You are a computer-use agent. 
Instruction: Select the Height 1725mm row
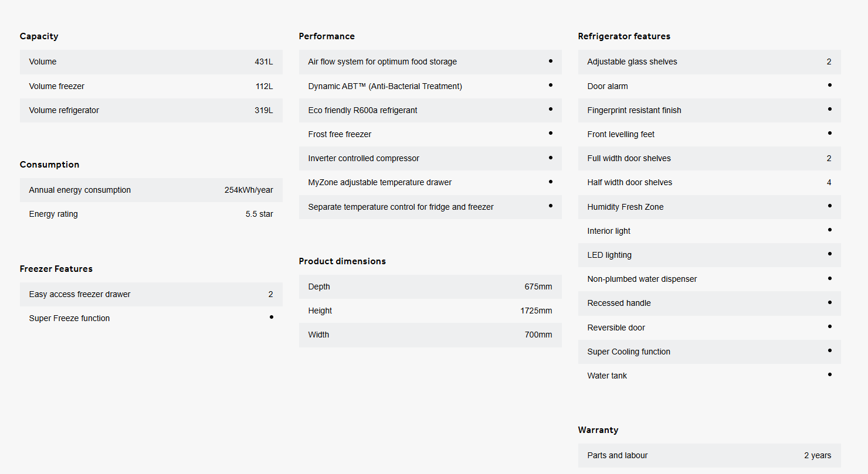click(430, 311)
